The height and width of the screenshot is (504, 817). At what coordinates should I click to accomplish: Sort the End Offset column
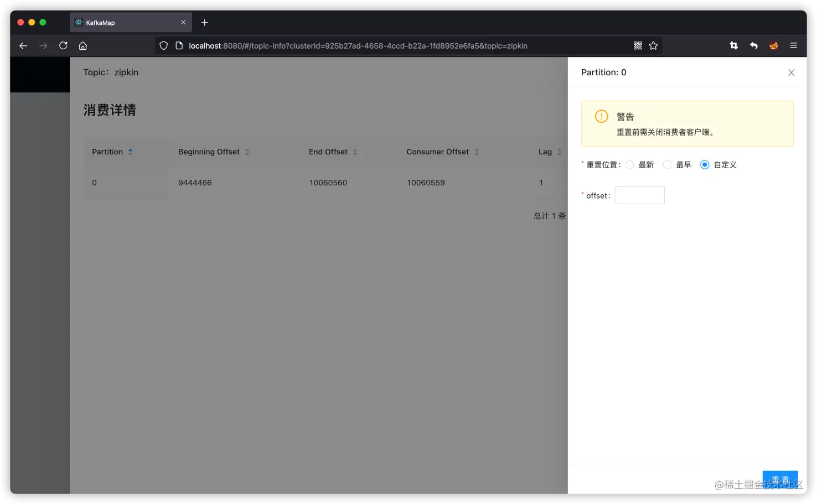355,152
